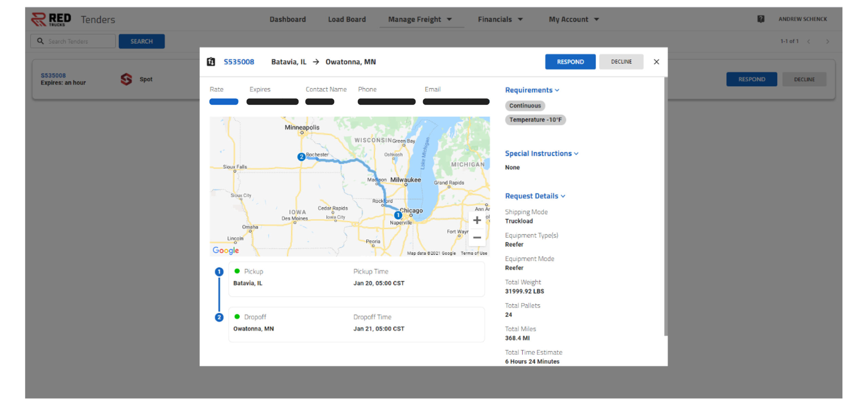Image resolution: width=868 pixels, height=405 pixels.
Task: Click the shipment clipboard icon beside S535008
Action: pos(211,62)
